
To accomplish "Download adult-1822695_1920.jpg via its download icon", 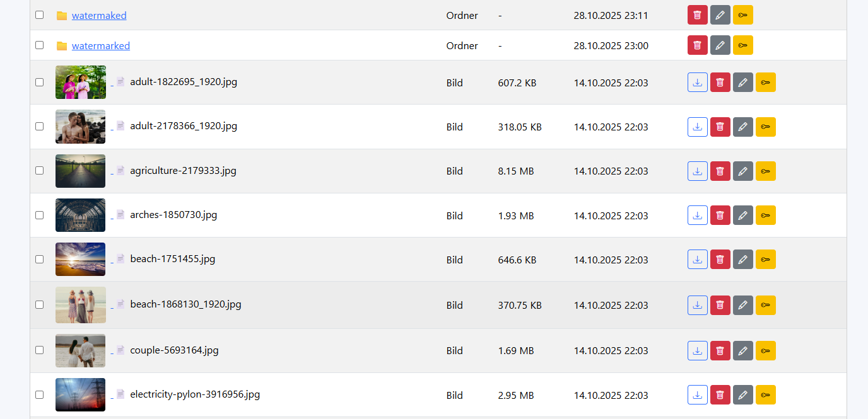I will [x=697, y=83].
